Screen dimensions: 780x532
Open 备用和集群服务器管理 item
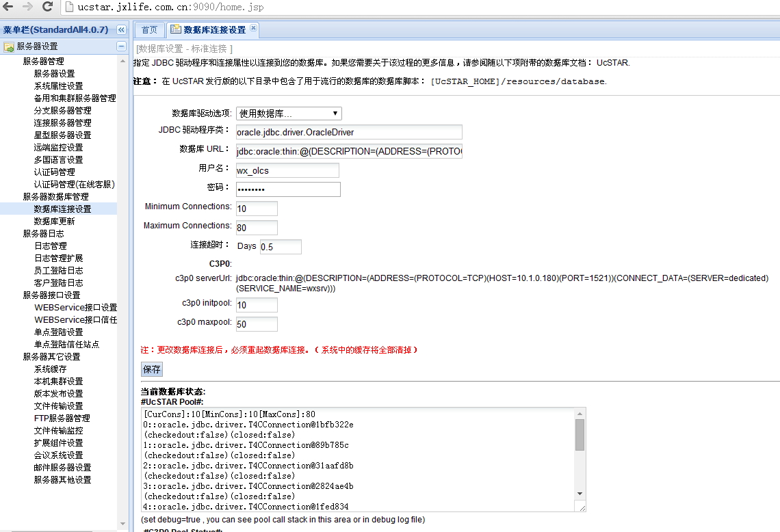(75, 98)
